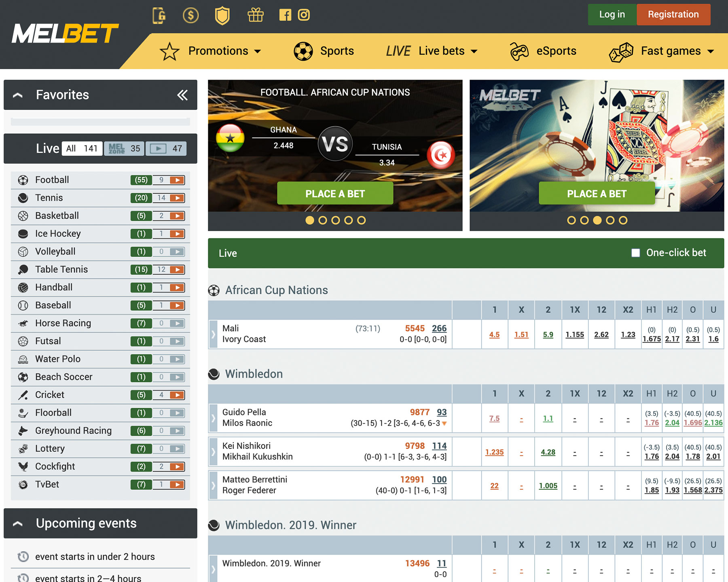This screenshot has height=582, width=728.
Task: Open Futsal in the sports list
Action: coord(100,342)
